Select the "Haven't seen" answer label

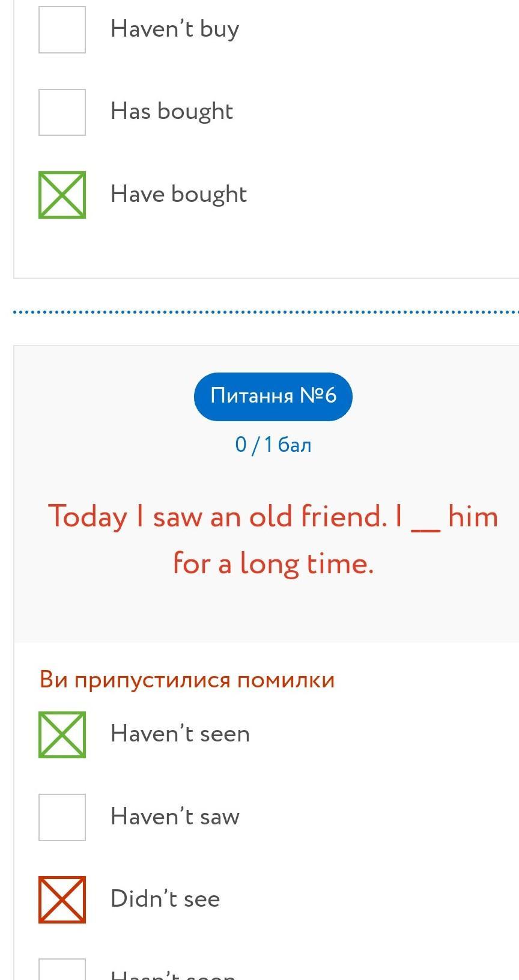(x=180, y=734)
